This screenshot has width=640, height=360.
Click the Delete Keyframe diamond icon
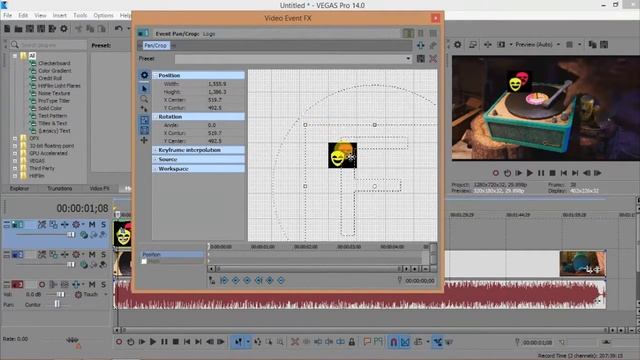point(281,280)
